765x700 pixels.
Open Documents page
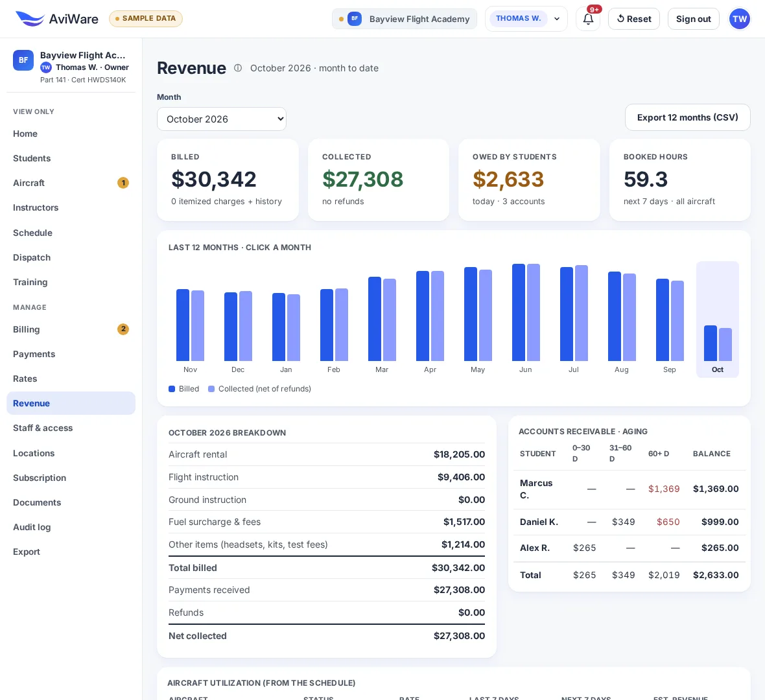(x=71, y=502)
